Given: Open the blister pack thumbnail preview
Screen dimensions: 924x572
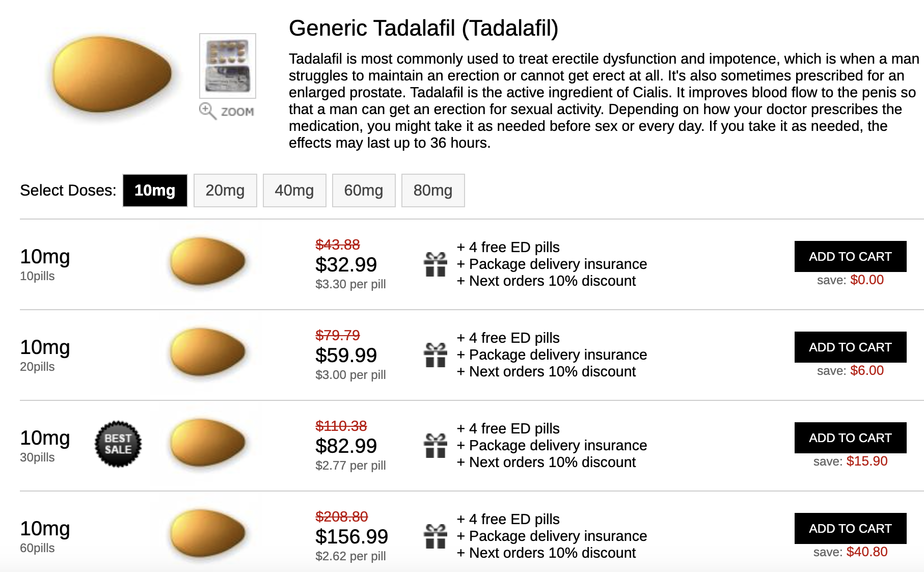Looking at the screenshot, I should tap(228, 66).
